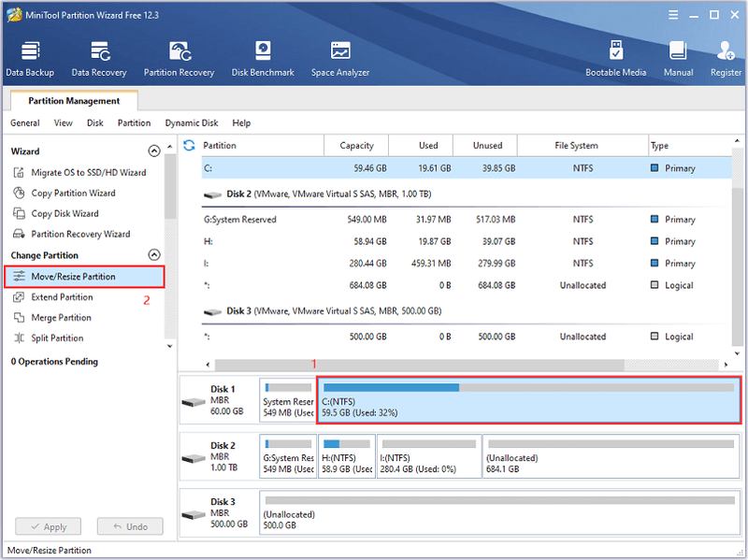
Task: Select H:(NTFS) block on Disk 2 map
Action: (x=347, y=456)
